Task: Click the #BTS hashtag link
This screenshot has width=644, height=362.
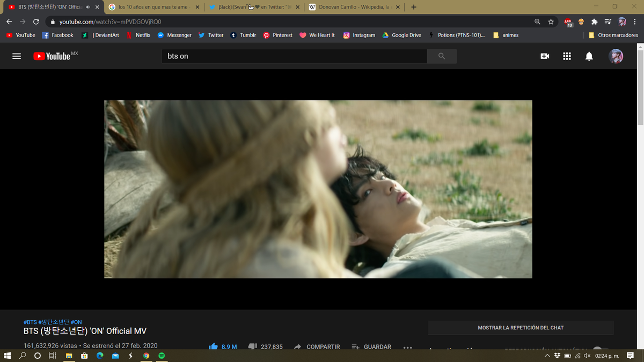Action: [30, 322]
